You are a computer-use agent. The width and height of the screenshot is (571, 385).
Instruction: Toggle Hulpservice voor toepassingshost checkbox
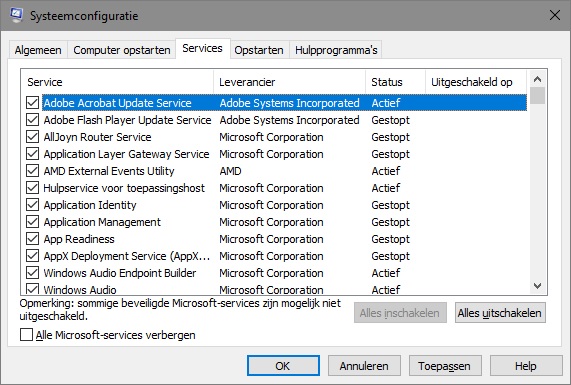32,188
